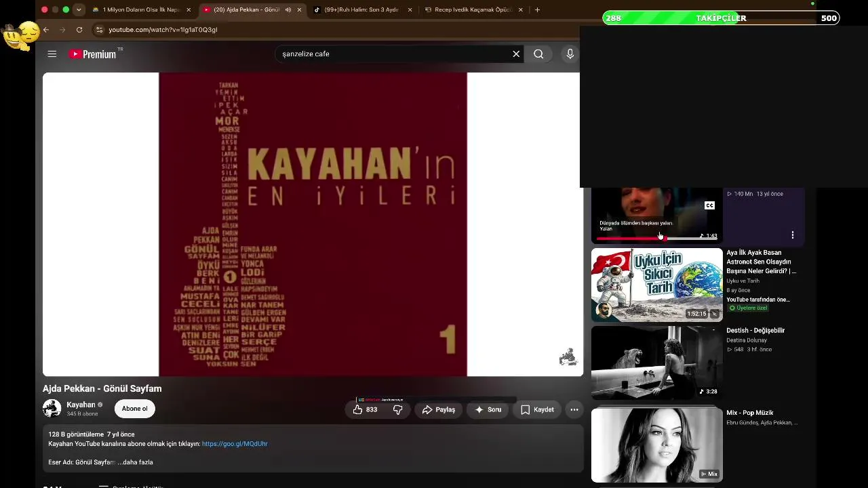
Task: Switch to '(99+) Ruh Halim' TikTok tab
Action: (x=362, y=9)
